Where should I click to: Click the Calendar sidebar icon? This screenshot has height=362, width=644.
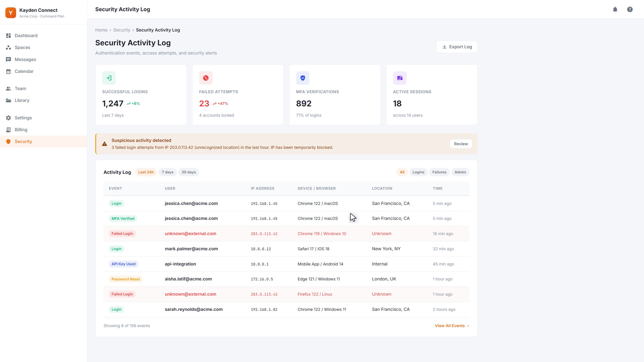[8, 72]
